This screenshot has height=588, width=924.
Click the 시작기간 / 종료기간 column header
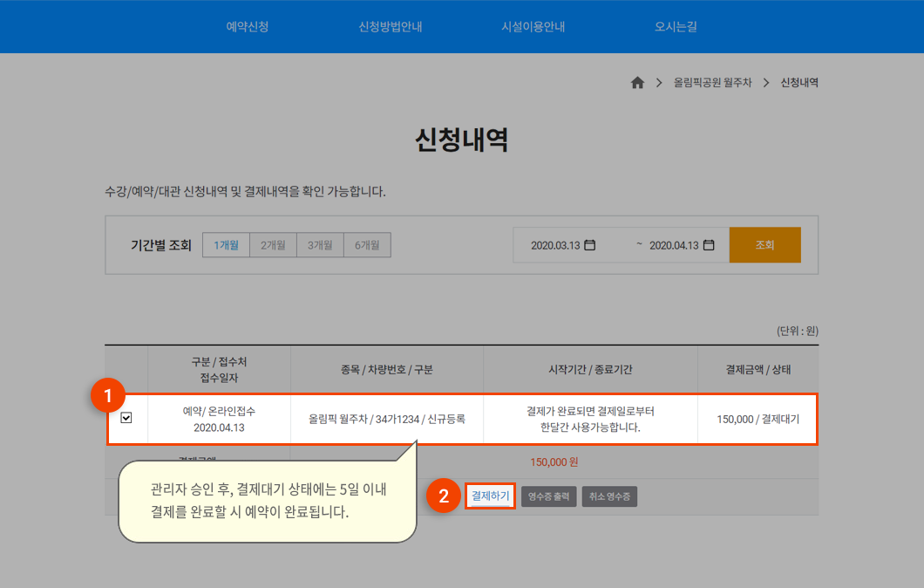[x=590, y=370]
